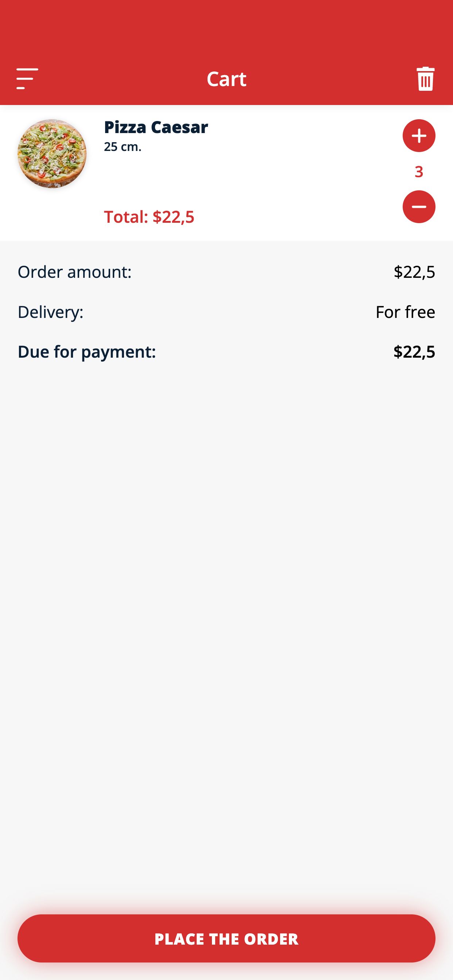
Task: Click the Due for payment label
Action: [87, 352]
